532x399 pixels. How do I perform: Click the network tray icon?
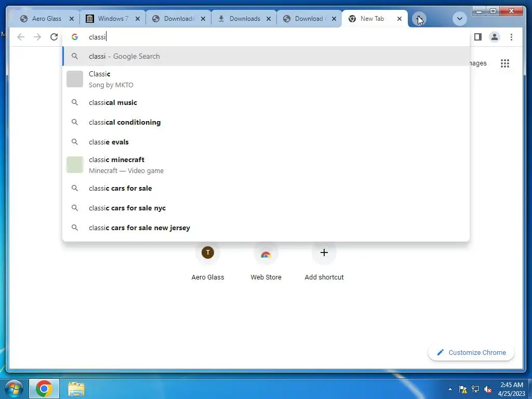tap(475, 389)
